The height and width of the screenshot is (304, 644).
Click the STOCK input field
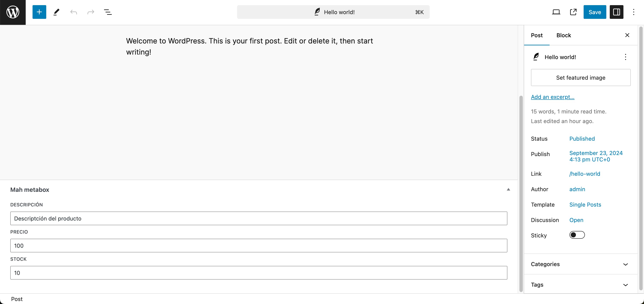pos(259,273)
